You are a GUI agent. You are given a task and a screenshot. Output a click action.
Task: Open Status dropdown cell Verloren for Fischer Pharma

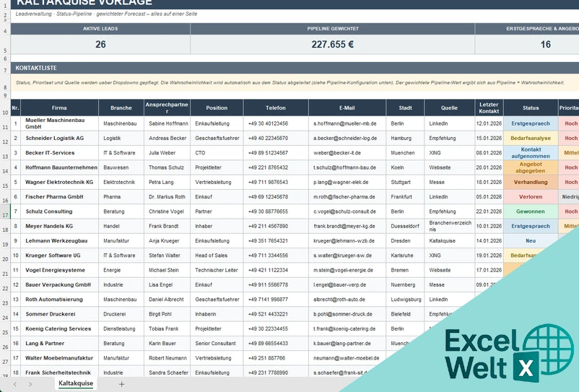(x=531, y=197)
